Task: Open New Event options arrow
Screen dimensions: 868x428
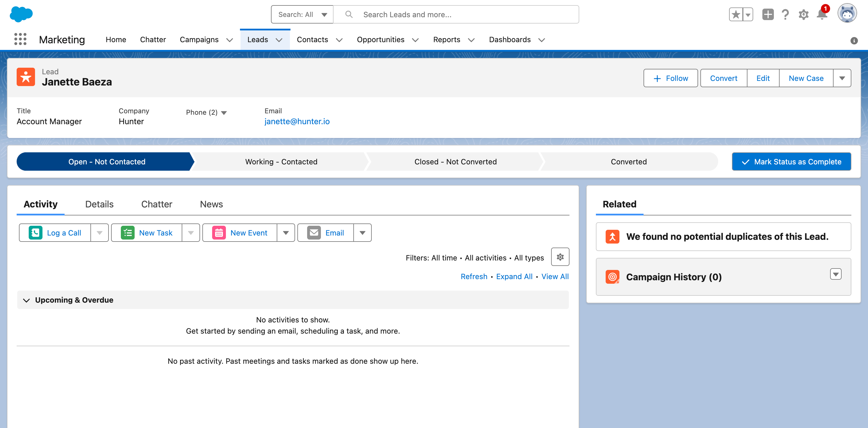Action: 286,233
